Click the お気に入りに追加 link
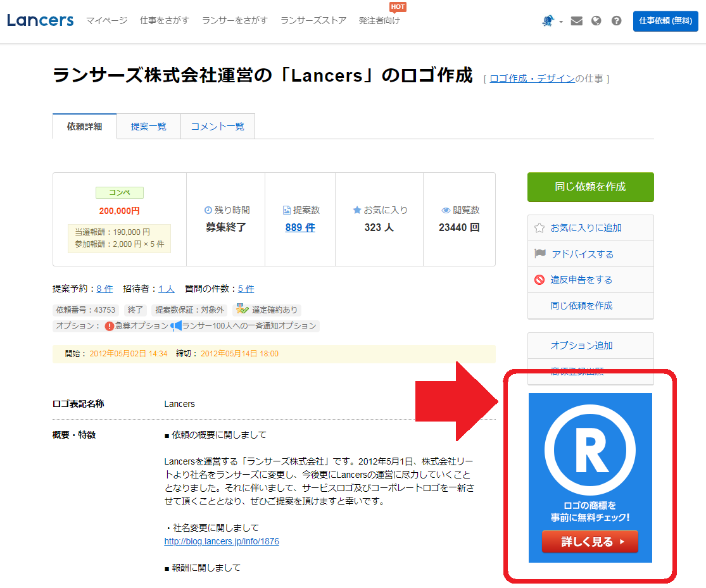Image resolution: width=706 pixels, height=588 pixels. click(586, 228)
